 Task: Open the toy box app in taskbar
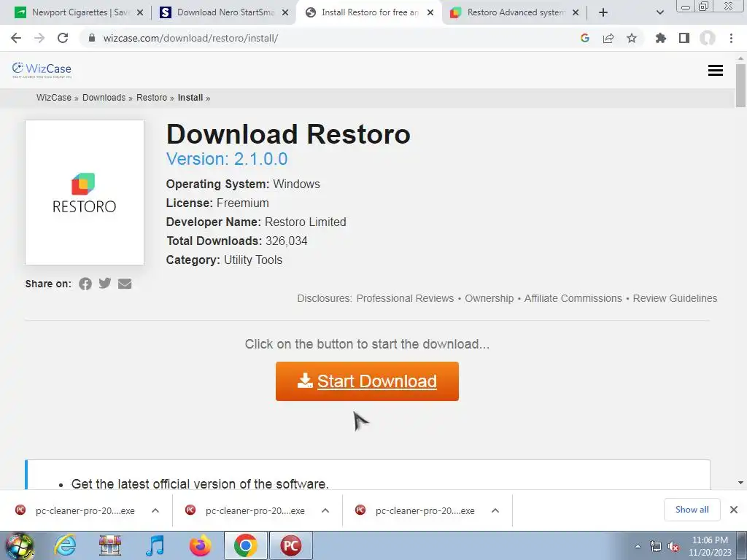(110, 545)
